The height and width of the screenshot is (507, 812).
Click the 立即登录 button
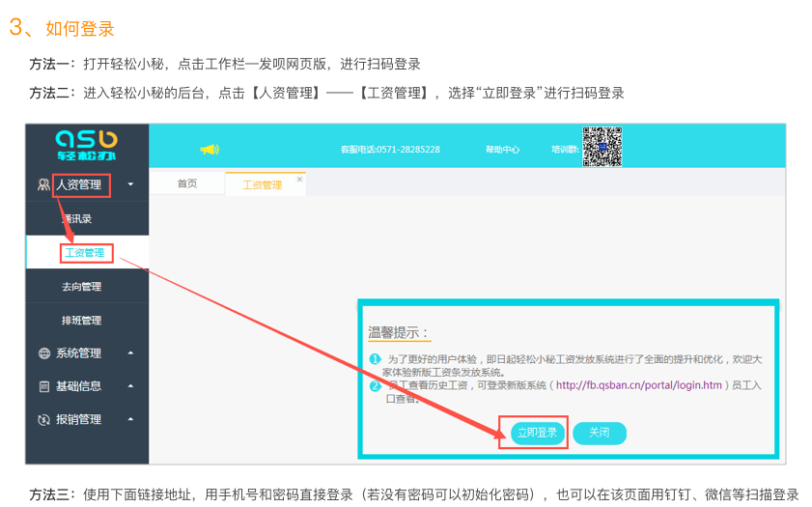coord(537,433)
